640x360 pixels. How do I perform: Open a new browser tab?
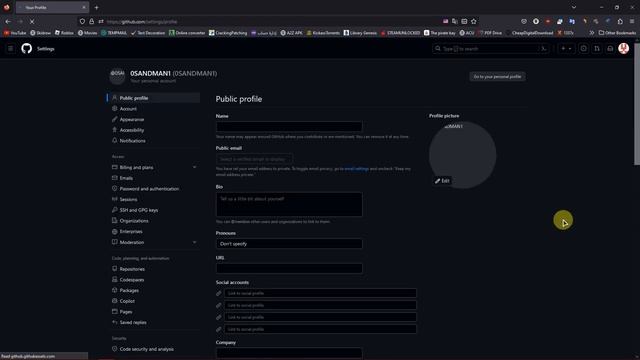tap(96, 7)
